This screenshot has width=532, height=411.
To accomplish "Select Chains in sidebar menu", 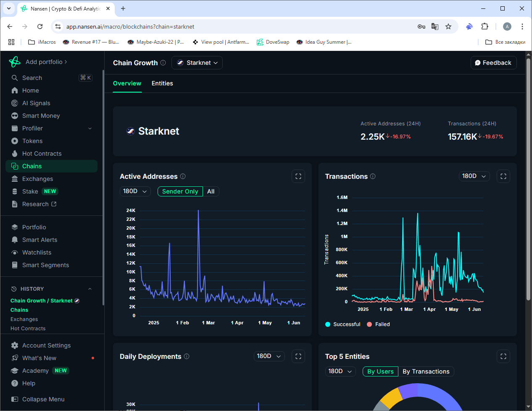I will coord(51,166).
